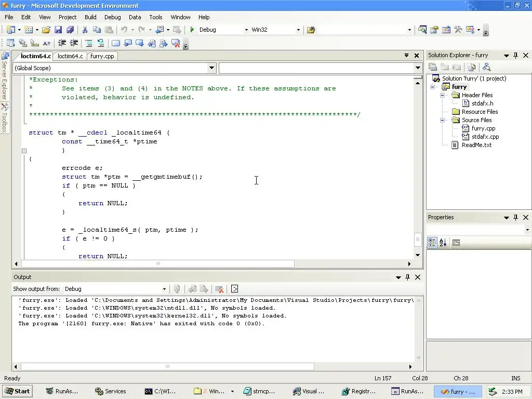Clear all bookmarks icon
Screen dimensions: 532x399
pyautogui.click(x=176, y=43)
